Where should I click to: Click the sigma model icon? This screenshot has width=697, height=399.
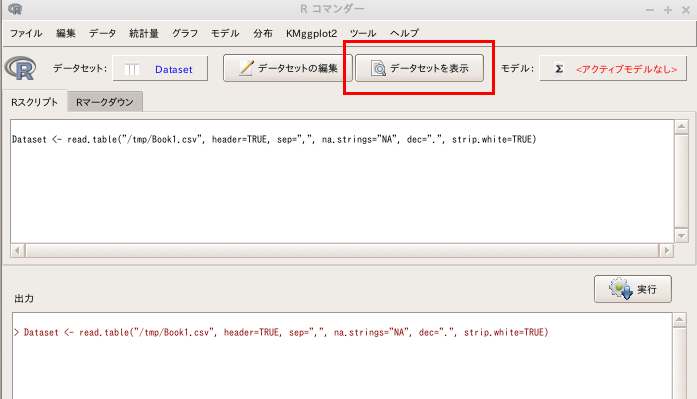pyautogui.click(x=559, y=69)
